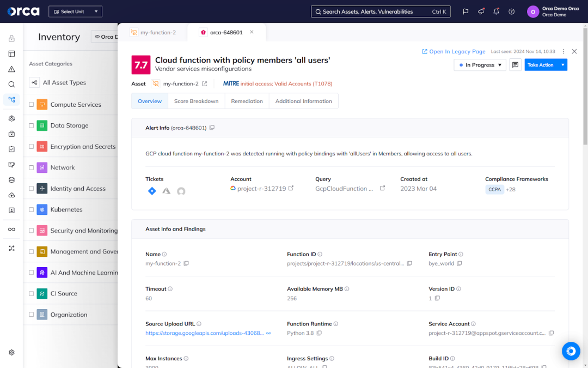The image size is (588, 368).
Task: Open the alerts triangle sidebar icon
Action: pos(11,69)
